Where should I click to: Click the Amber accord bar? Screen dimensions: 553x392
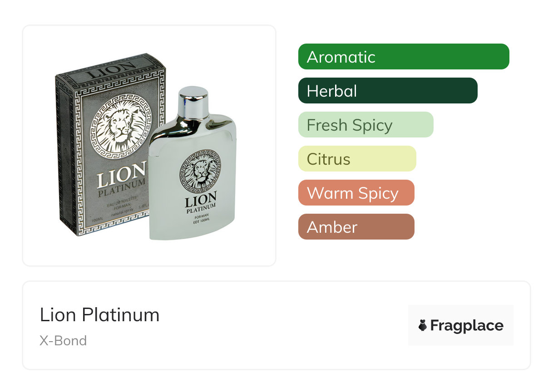coord(356,227)
